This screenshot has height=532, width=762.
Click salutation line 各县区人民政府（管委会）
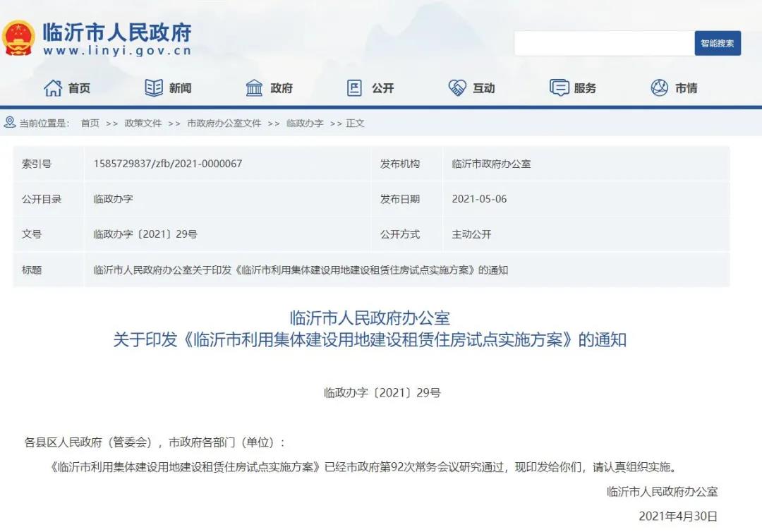click(154, 442)
